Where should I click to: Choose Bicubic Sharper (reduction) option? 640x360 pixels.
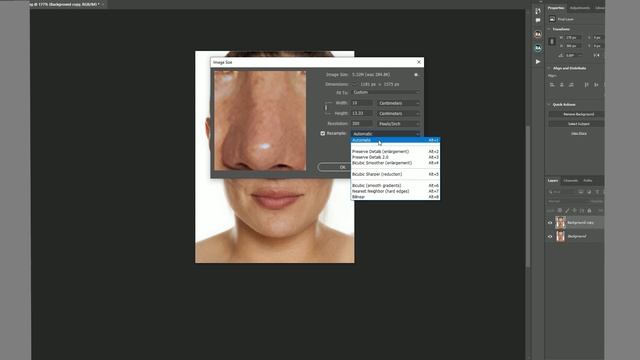tap(395, 174)
